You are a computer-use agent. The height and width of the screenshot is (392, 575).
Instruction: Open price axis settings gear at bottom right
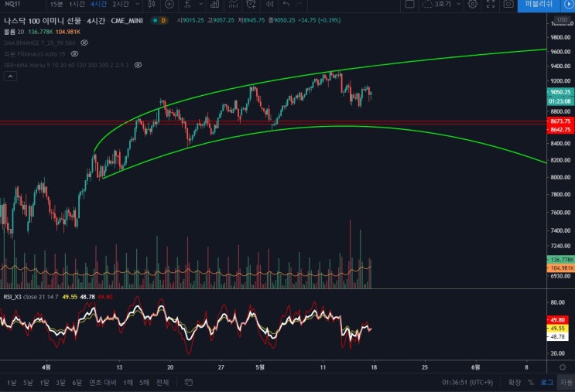(x=563, y=367)
